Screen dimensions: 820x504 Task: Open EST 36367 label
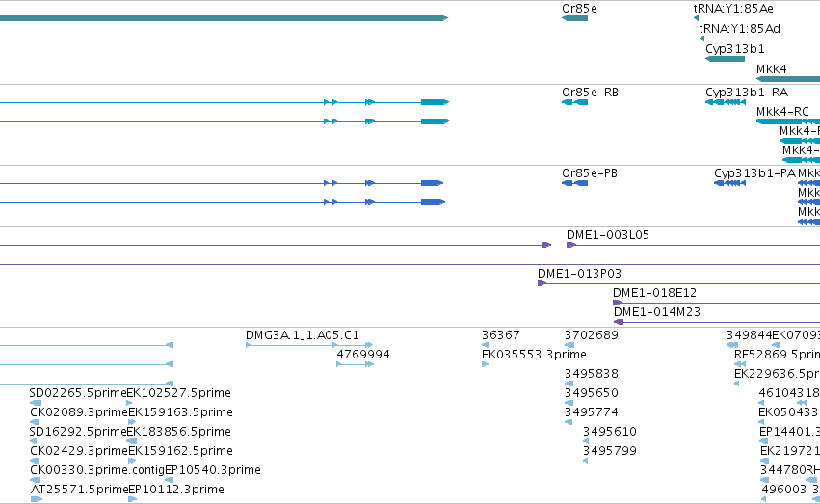(501, 335)
